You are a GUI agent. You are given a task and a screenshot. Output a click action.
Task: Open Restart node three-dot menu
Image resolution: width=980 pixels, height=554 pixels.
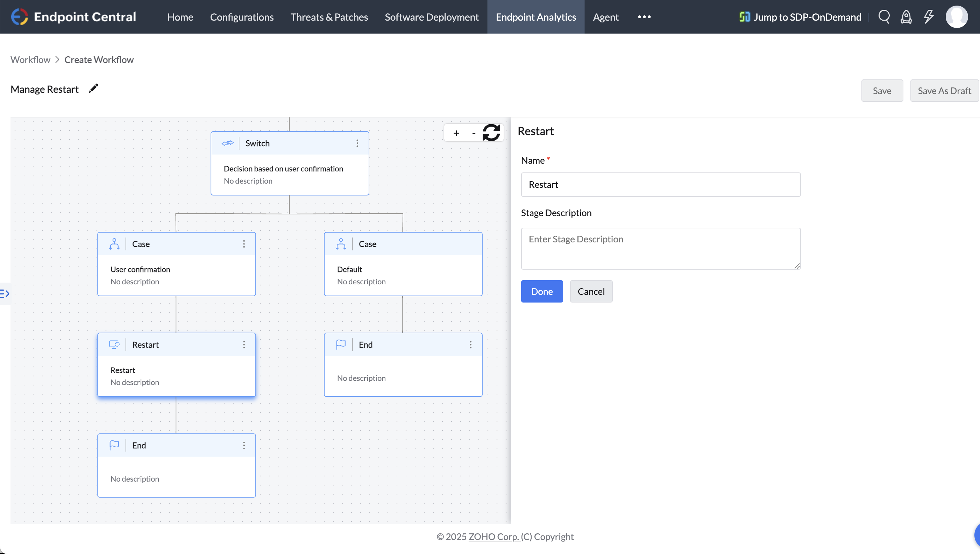tap(244, 345)
